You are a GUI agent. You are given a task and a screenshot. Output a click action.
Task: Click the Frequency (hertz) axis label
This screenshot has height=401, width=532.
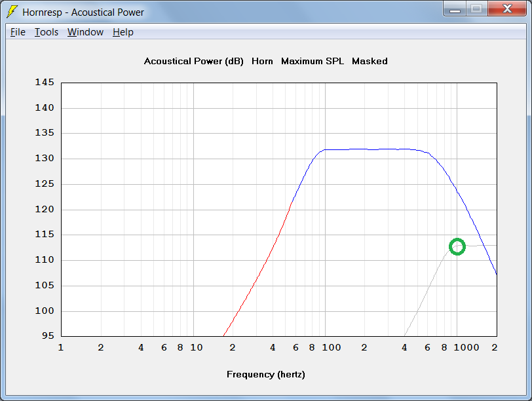(265, 375)
